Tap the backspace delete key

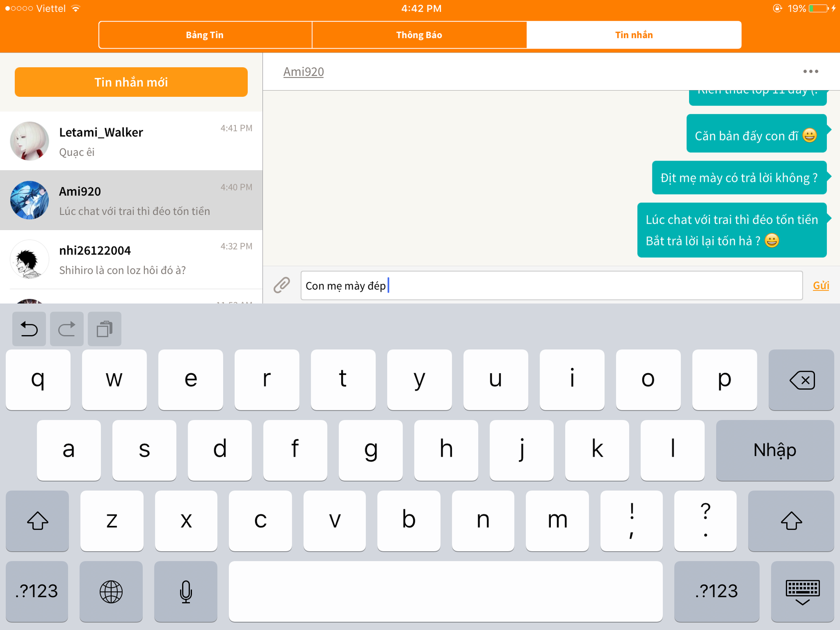click(801, 380)
